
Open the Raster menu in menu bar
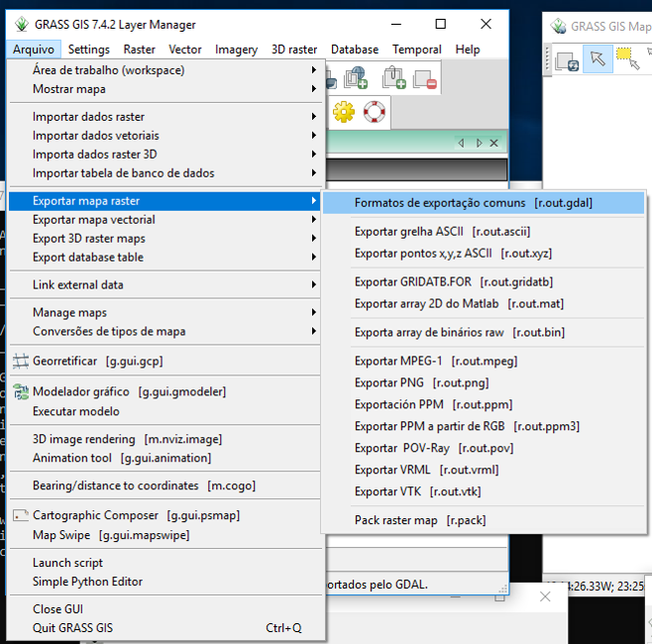point(139,50)
